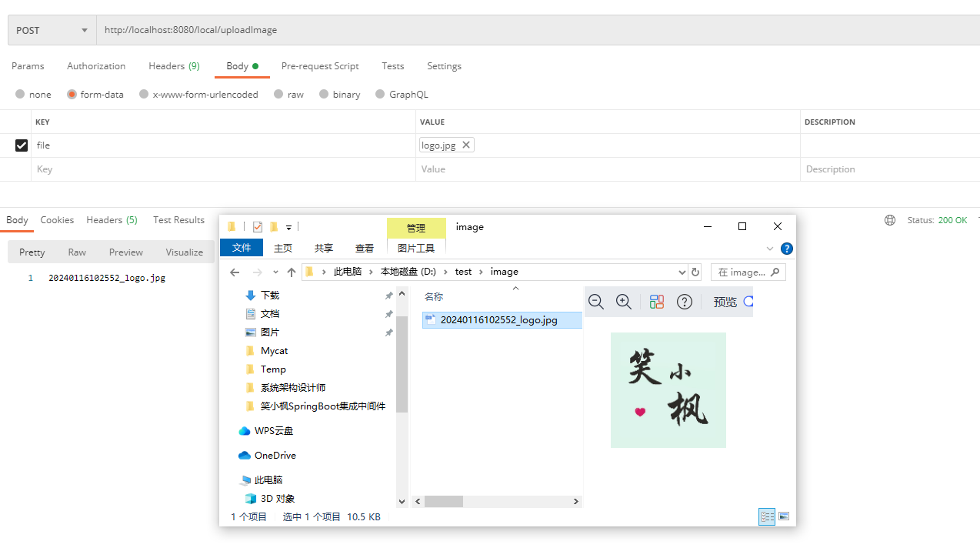This screenshot has height=558, width=980.
Task: Open address bar history dropdown in Explorer
Action: tap(682, 272)
